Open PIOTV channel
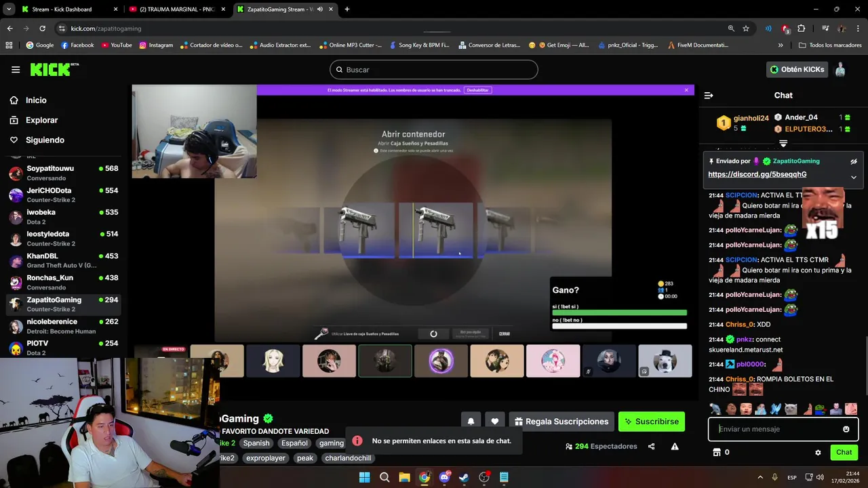This screenshot has width=868, height=488. pos(64,348)
